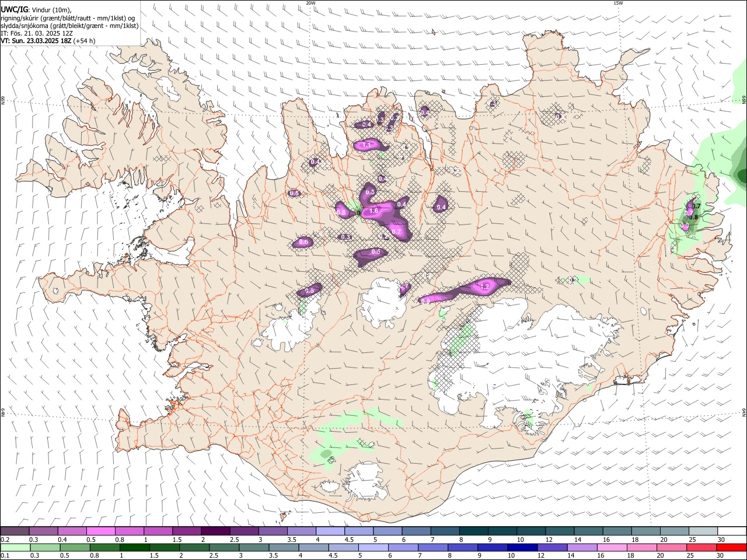Click the dark green rain cell off east coast
This screenshot has height=560, width=747.
(x=742, y=175)
